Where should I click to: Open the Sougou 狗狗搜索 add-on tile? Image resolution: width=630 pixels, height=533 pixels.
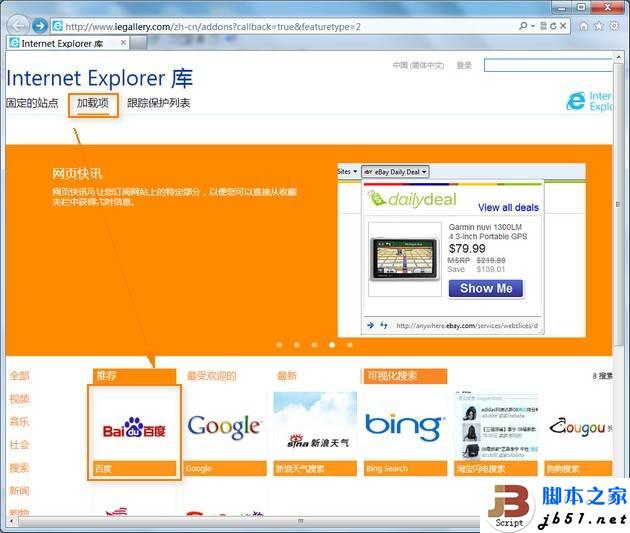tap(579, 434)
